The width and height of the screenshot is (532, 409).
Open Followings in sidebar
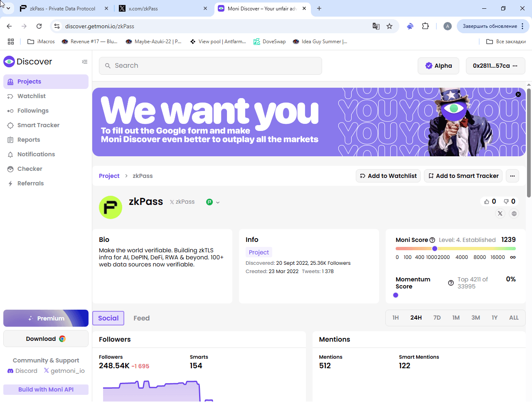46,111
